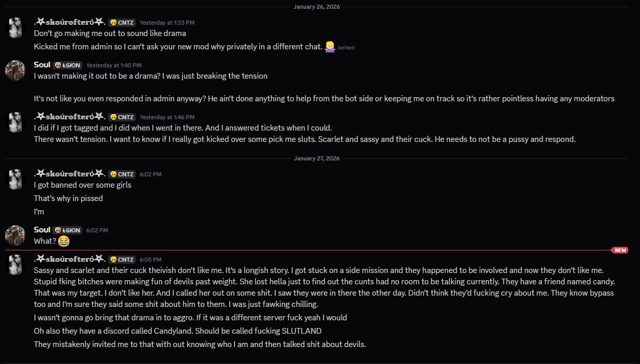
Task: Click the laughing emoji after "What?"
Action: tap(64, 241)
